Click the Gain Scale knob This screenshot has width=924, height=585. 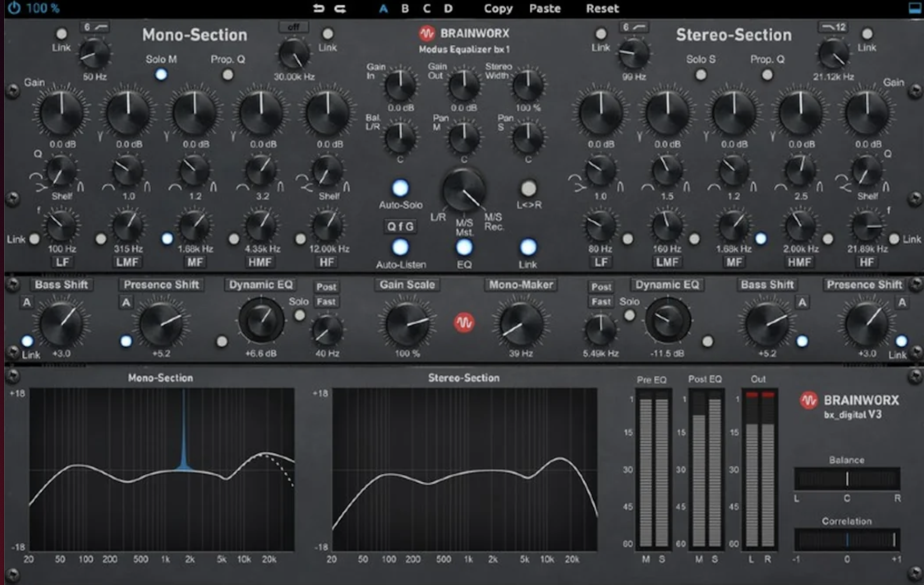(407, 324)
